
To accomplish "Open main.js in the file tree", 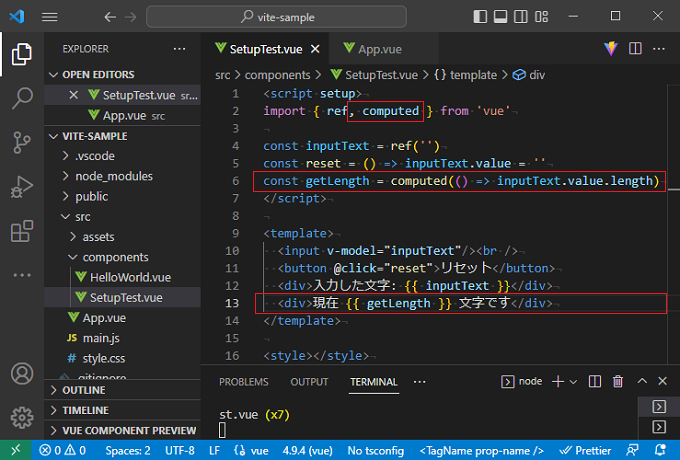I will (x=122, y=338).
